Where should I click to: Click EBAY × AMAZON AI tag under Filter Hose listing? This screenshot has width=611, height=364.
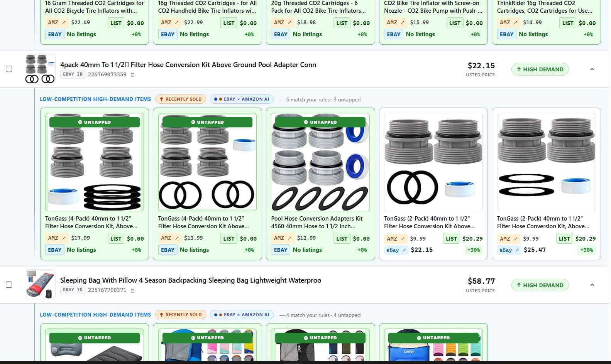pos(242,99)
